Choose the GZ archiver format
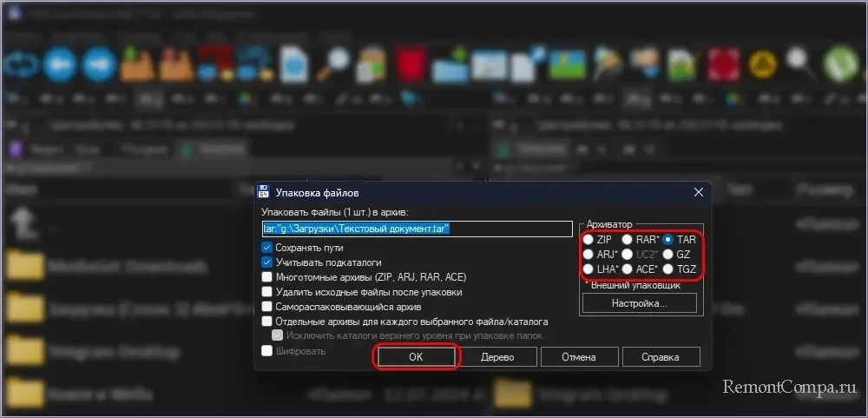The height and width of the screenshot is (418, 868). point(668,255)
